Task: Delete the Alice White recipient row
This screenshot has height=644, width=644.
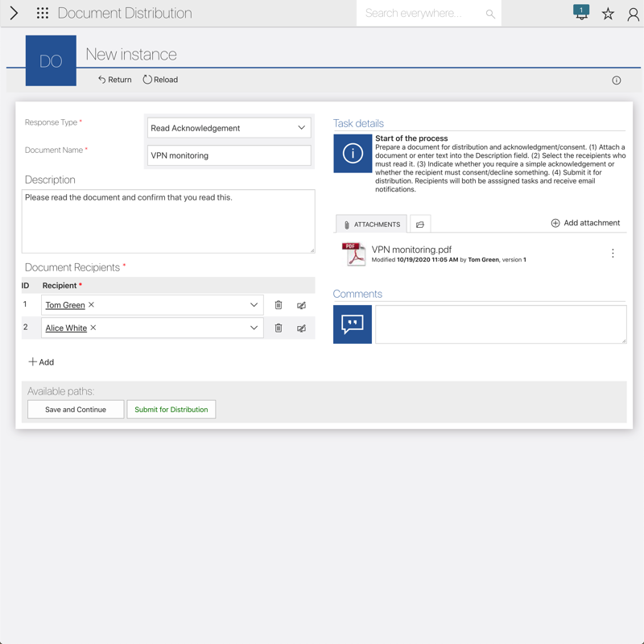Action: point(279,328)
